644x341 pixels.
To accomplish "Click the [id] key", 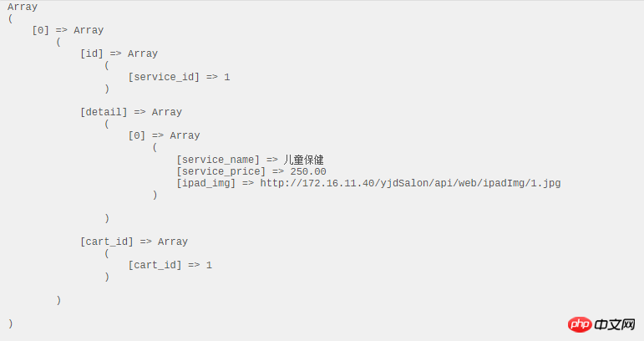I will [x=92, y=53].
